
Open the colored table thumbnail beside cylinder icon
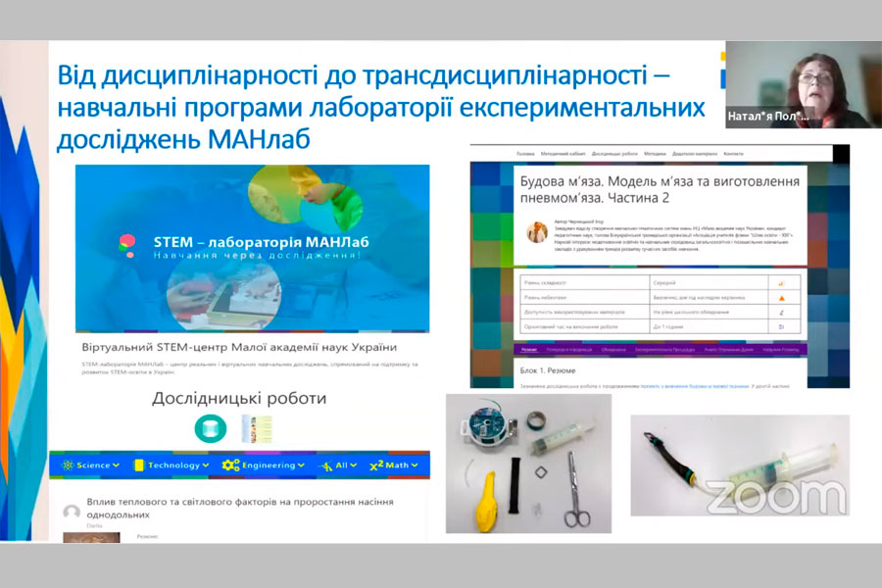[x=257, y=429]
